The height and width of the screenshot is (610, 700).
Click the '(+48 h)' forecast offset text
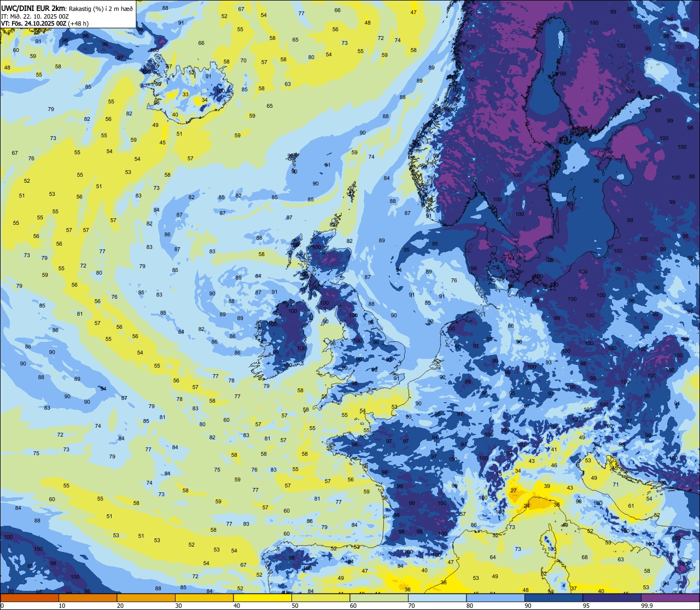(x=79, y=24)
